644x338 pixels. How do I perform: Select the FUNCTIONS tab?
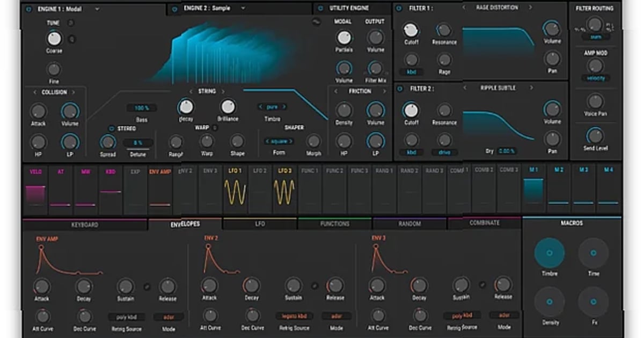click(334, 223)
